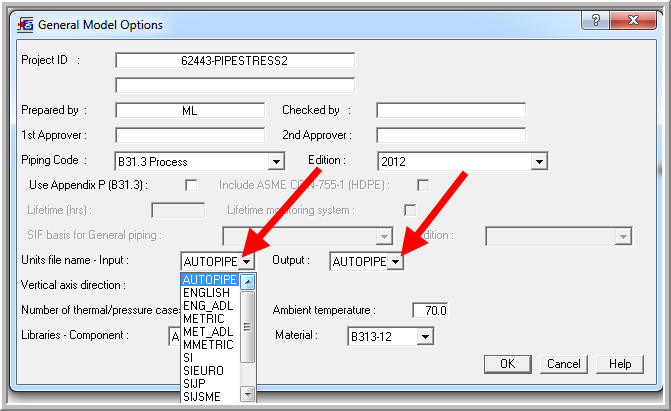This screenshot has width=671, height=411.
Task: Click the units list scroll up arrow
Action: point(248,282)
